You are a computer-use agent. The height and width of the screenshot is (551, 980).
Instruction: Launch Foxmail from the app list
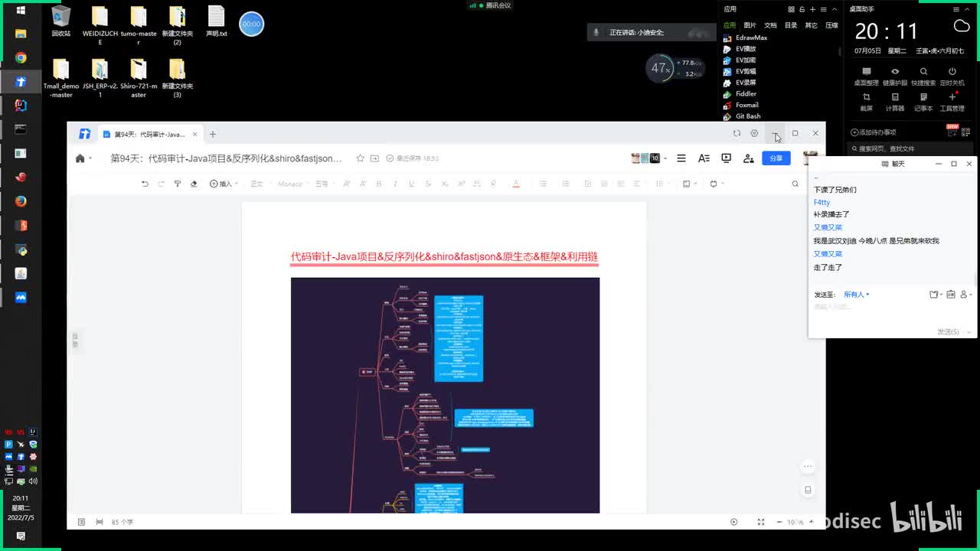(741, 105)
